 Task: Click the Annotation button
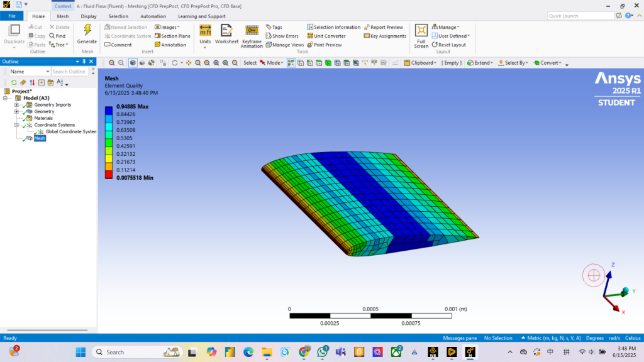[x=170, y=45]
